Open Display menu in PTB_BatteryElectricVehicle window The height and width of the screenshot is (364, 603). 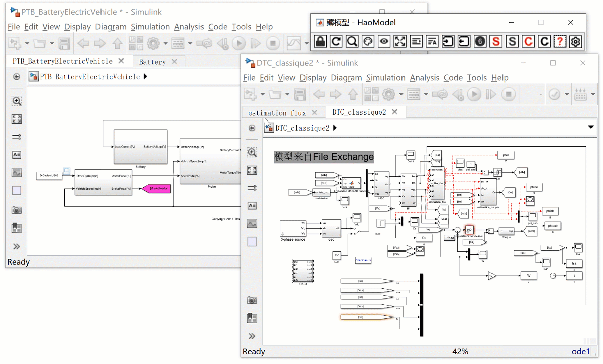(x=78, y=27)
